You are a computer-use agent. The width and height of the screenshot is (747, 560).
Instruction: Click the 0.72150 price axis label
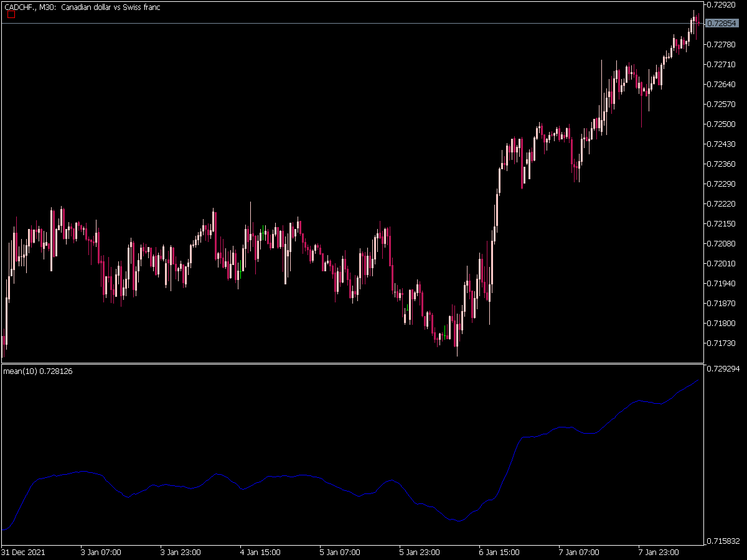(722, 223)
